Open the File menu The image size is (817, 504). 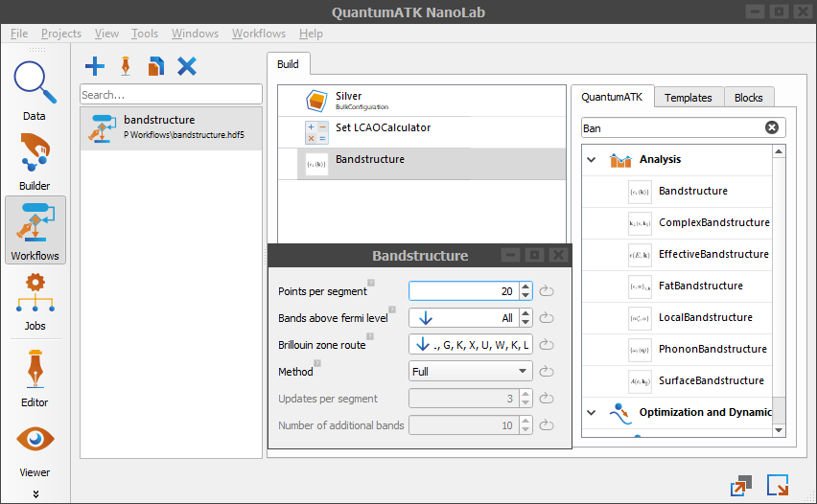point(19,34)
